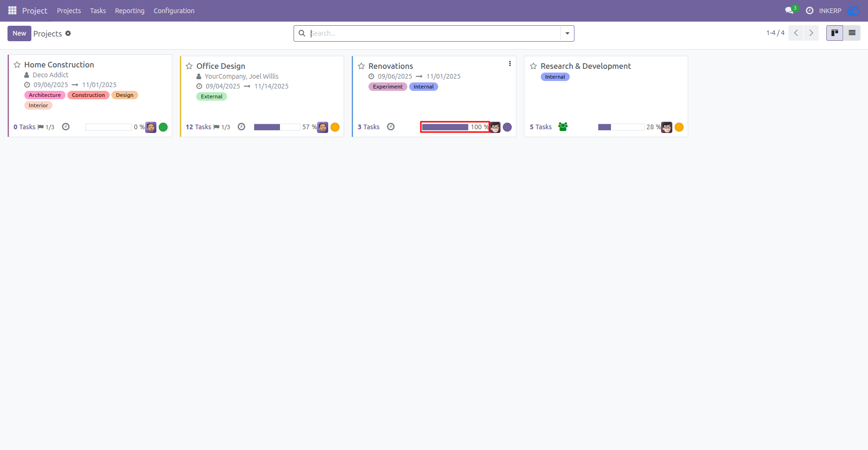Open 3 Tasks on Renovations
Image resolution: width=868 pixels, height=450 pixels.
pos(369,127)
